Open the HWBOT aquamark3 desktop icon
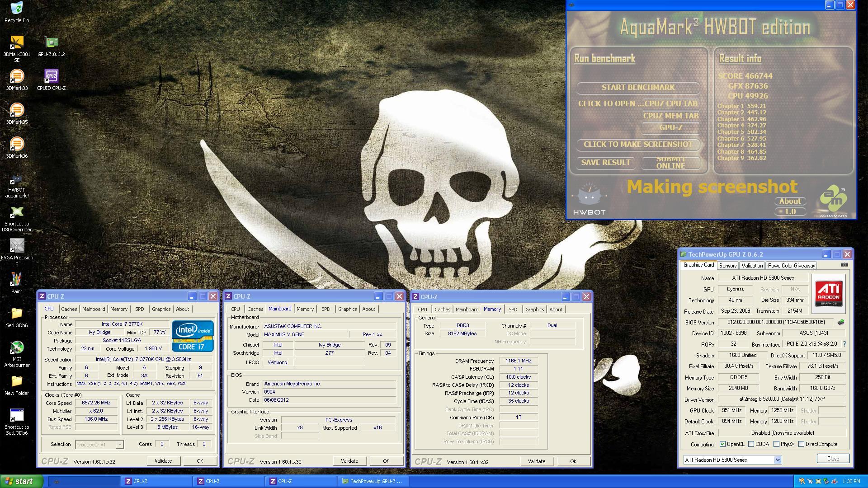 point(17,185)
